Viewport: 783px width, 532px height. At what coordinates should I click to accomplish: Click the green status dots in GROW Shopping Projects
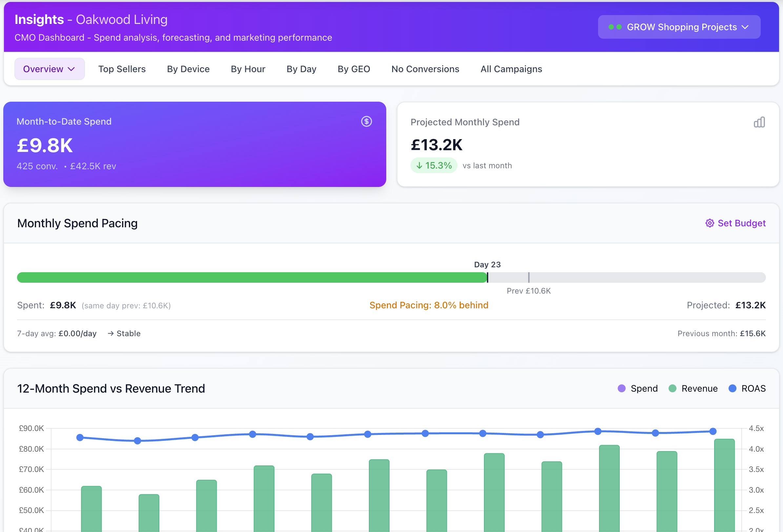pos(614,27)
